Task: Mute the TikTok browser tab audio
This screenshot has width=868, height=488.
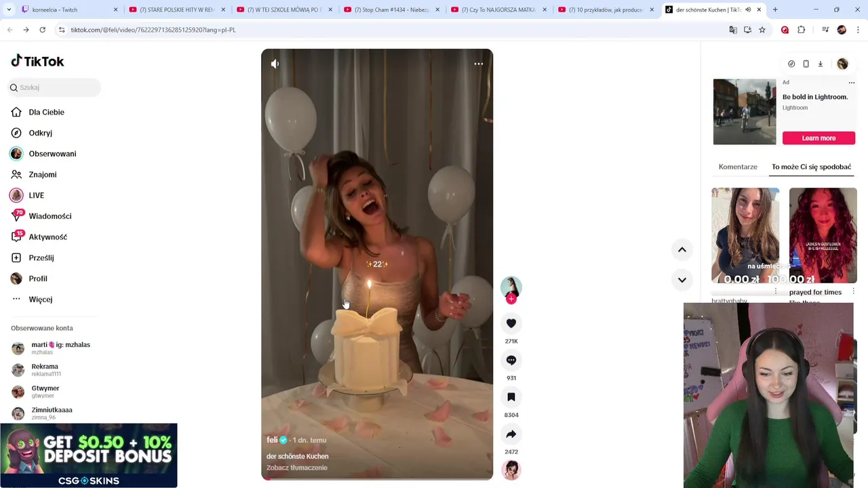Action: [x=748, y=9]
